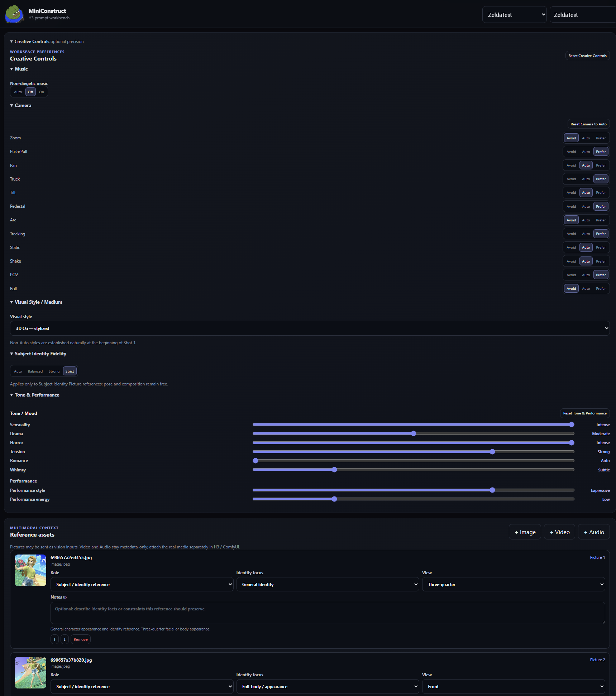616x696 pixels.
Task: Click the Romance slider handle
Action: point(256,461)
